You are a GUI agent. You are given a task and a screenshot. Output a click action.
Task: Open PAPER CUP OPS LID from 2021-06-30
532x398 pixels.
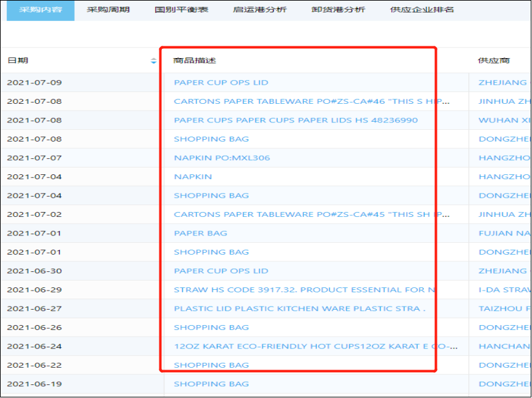(x=221, y=271)
